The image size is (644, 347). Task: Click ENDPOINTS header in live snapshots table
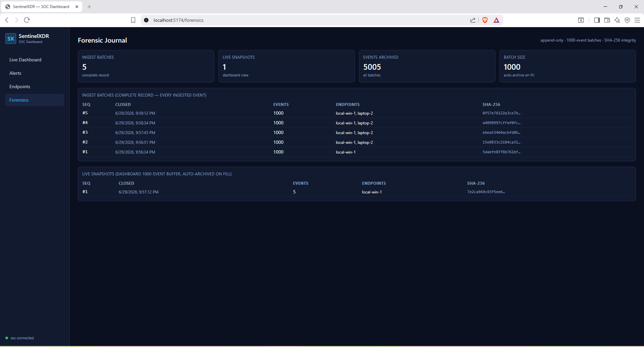(x=374, y=183)
